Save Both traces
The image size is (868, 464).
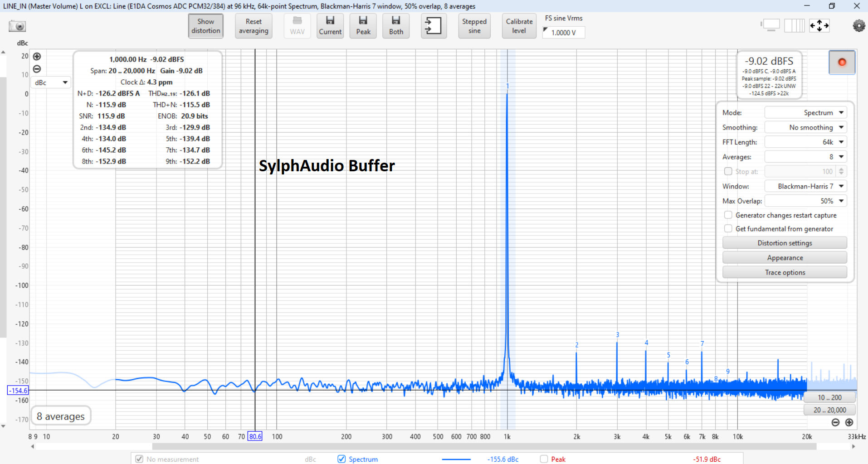(x=396, y=26)
